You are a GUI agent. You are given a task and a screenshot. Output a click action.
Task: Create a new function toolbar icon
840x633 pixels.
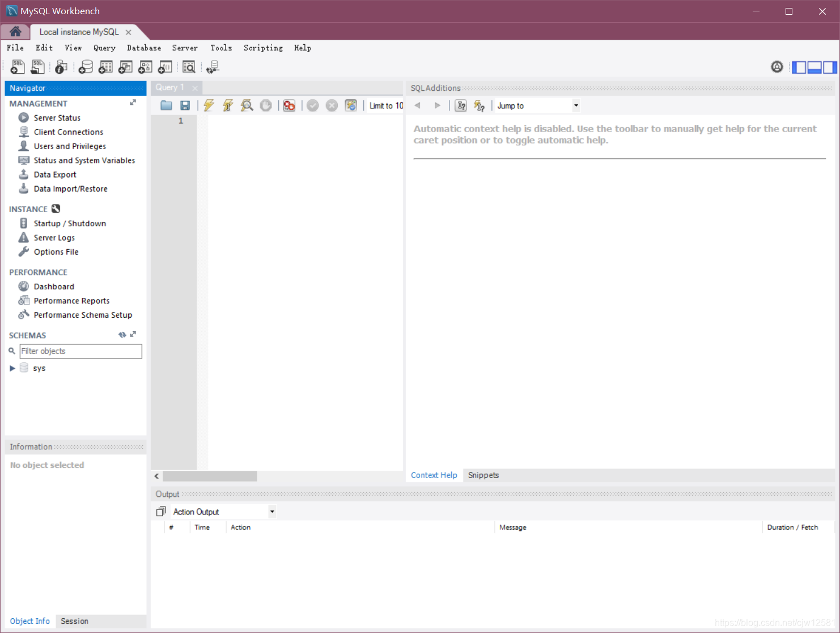click(x=165, y=67)
